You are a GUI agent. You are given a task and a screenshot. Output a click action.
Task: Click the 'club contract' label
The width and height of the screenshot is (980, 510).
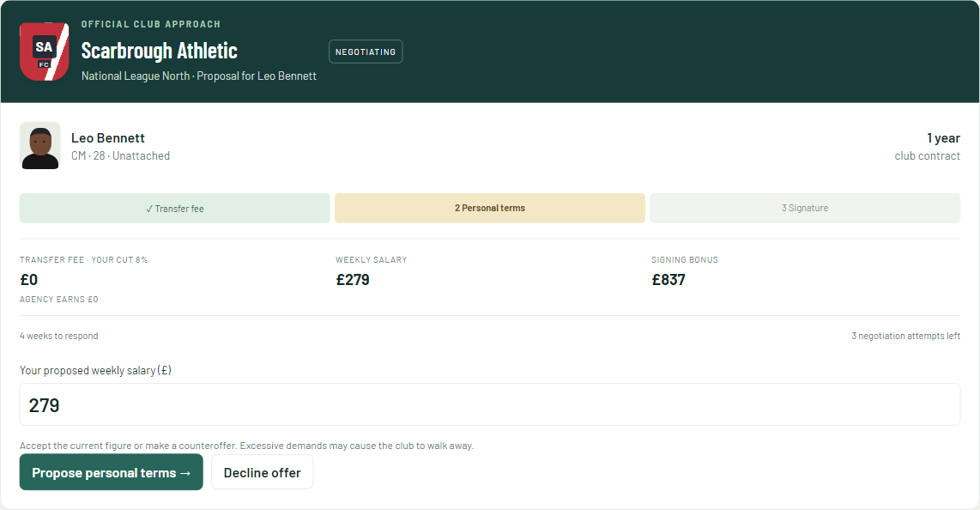(927, 155)
